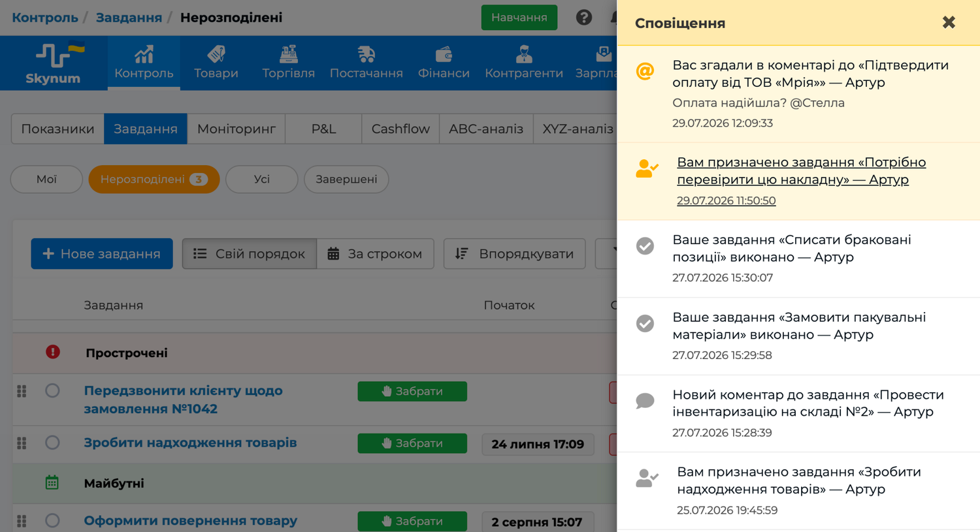
Task: Switch to За строком sorting mode
Action: [x=376, y=254]
